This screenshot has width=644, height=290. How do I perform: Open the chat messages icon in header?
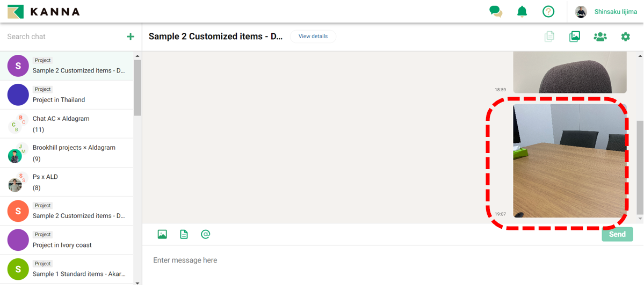coord(495,11)
